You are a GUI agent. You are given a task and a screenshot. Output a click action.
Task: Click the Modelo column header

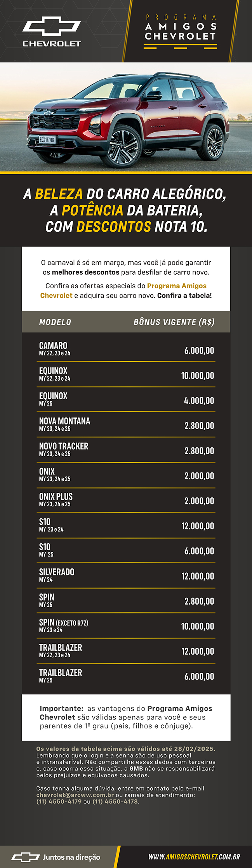point(55,322)
